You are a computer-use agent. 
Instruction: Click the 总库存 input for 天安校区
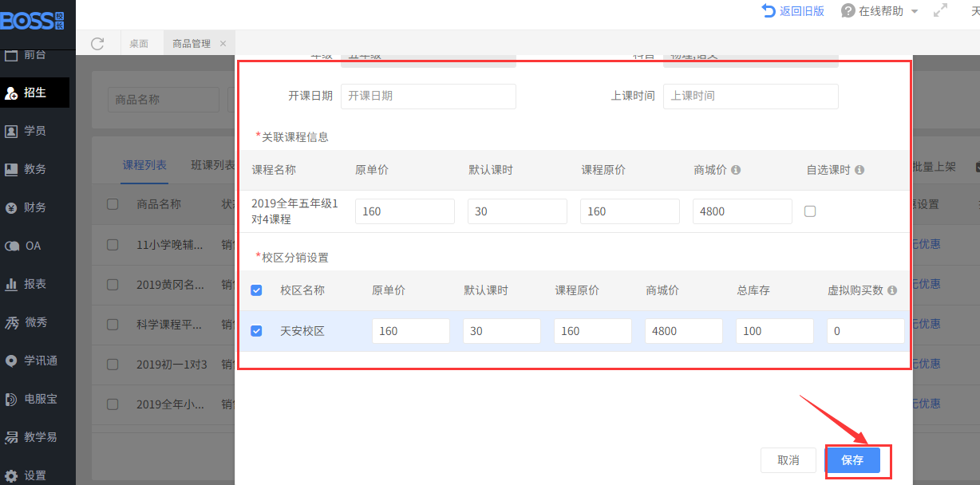[x=774, y=331]
